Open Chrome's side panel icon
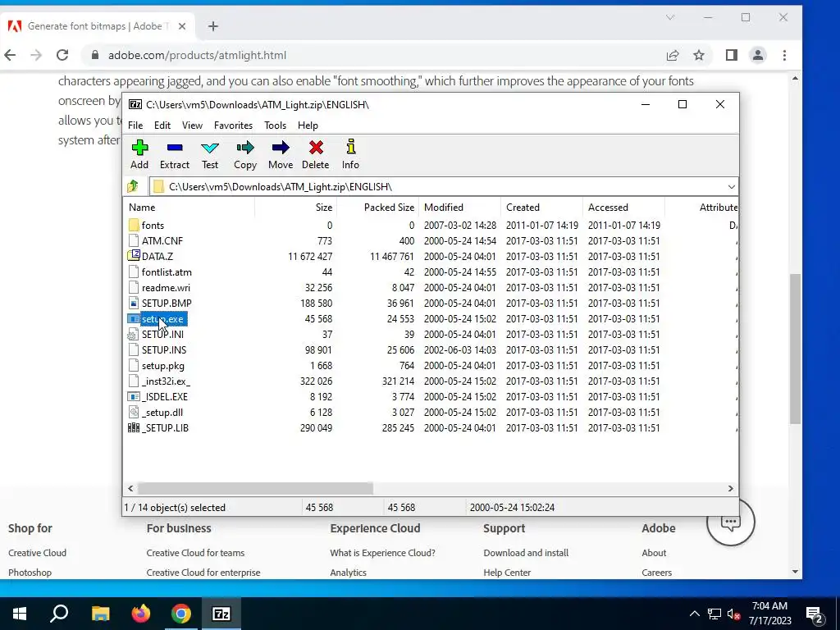Image resolution: width=840 pixels, height=630 pixels. pyautogui.click(x=732, y=55)
